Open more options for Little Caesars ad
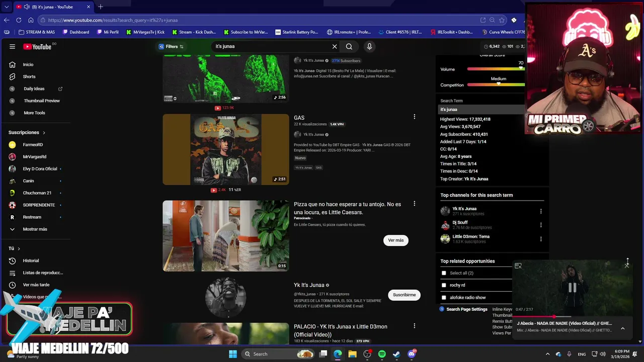This screenshot has height=362, width=644. [414, 204]
